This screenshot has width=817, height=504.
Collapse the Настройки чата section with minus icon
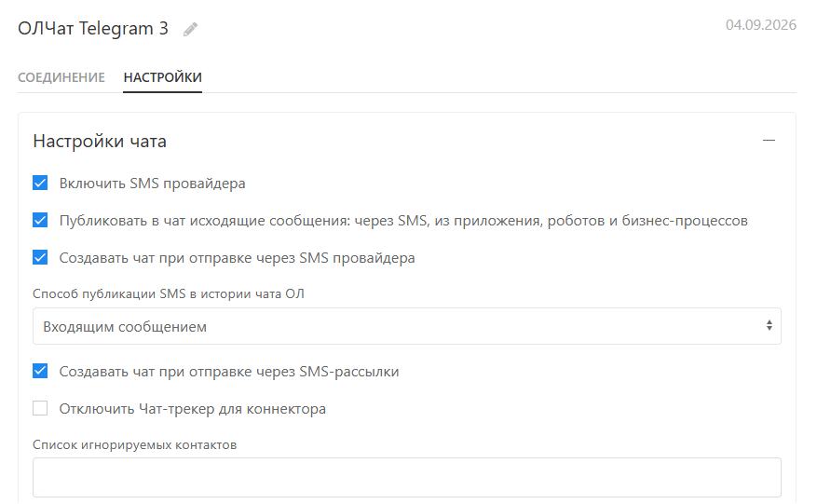[769, 140]
